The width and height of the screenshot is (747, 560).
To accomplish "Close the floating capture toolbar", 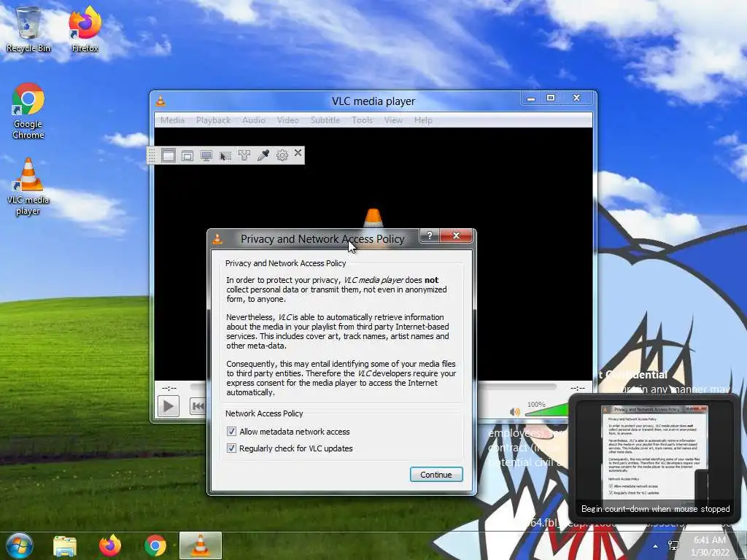I will (298, 152).
